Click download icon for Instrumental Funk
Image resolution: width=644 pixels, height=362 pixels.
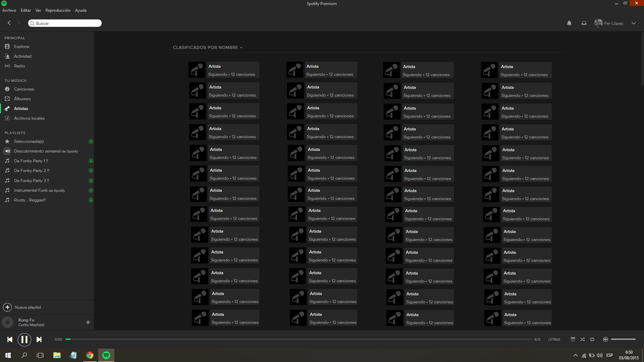point(91,190)
